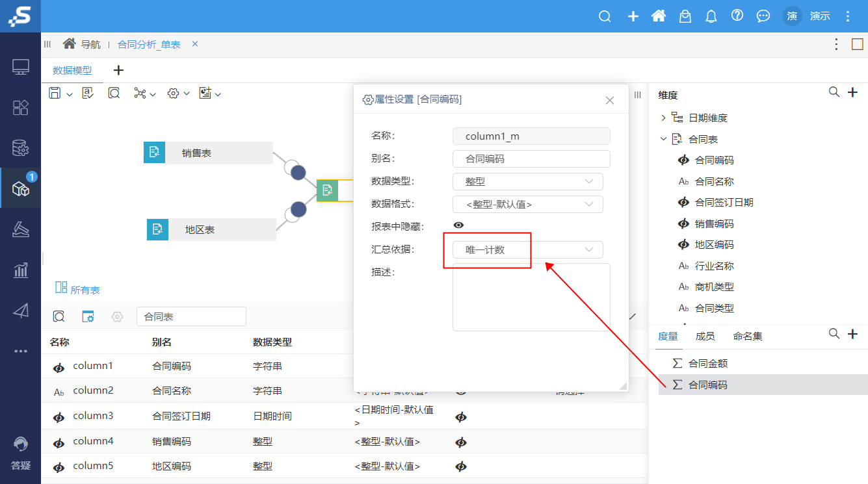Click the 所有表 link
The image size is (868, 484).
[85, 290]
